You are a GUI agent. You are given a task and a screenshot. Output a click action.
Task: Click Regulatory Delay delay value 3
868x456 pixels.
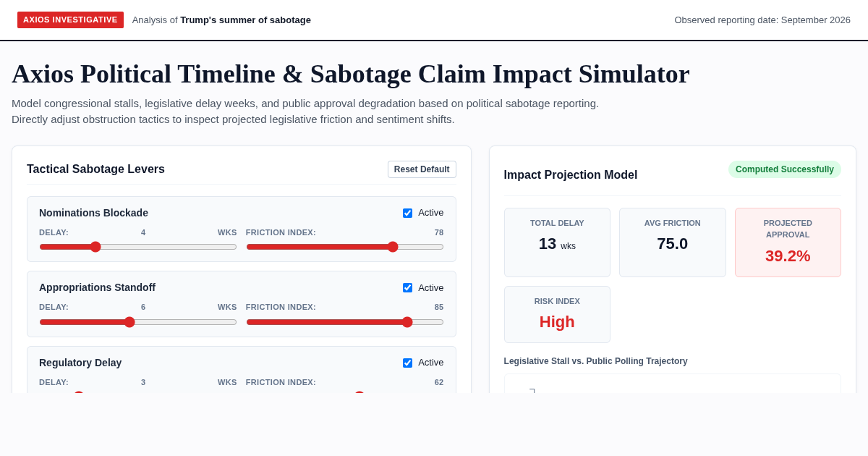pos(143,382)
